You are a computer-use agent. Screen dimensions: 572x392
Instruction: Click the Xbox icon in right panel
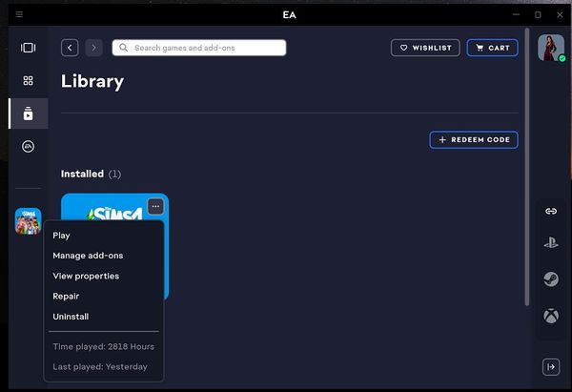[551, 316]
